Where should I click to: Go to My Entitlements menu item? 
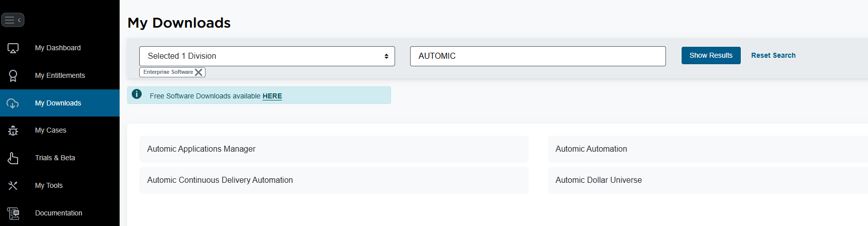(60, 75)
